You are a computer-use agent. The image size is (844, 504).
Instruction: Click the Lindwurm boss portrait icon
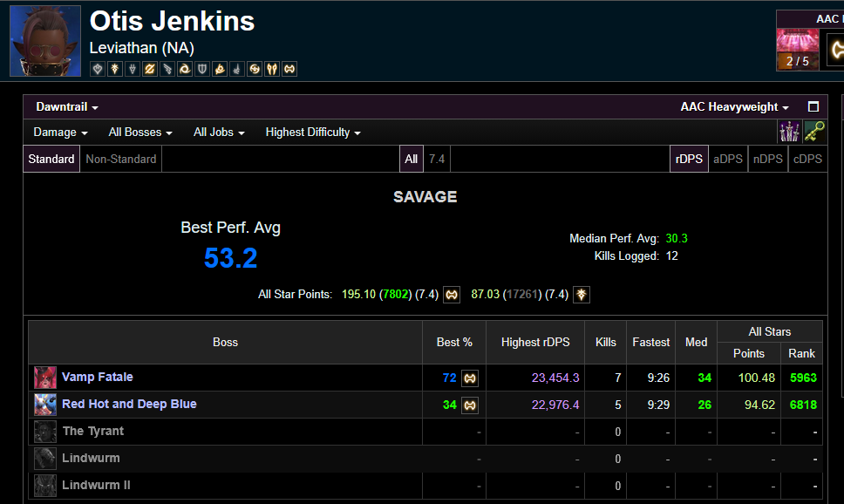(x=45, y=459)
